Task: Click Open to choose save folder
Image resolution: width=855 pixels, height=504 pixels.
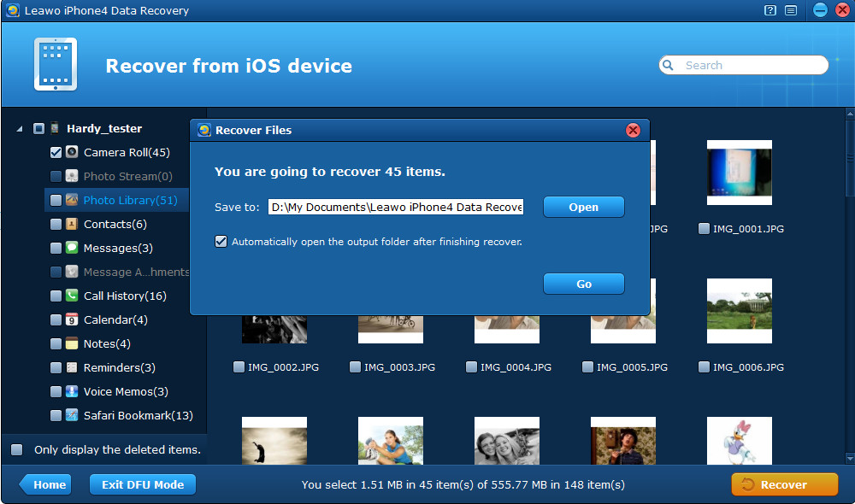Action: pyautogui.click(x=583, y=207)
